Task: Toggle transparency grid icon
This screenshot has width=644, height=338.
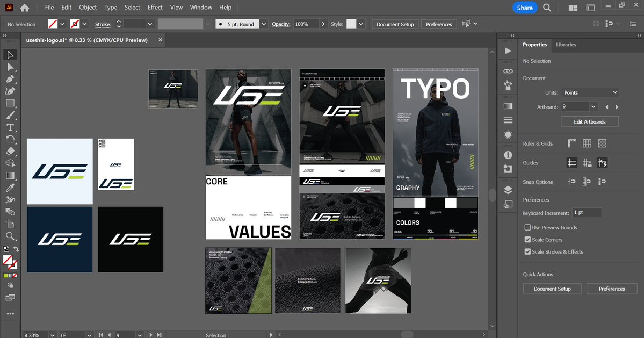Action: click(602, 143)
